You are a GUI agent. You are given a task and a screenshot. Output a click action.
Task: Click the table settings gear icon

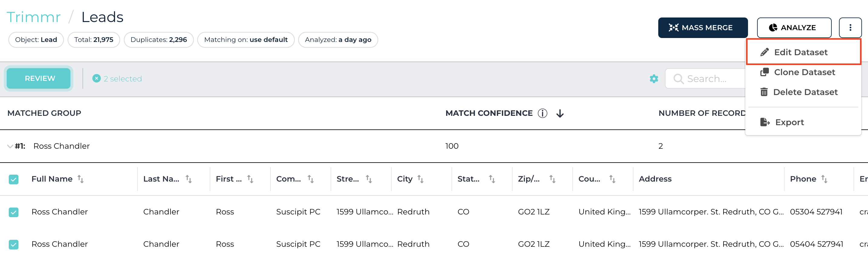[654, 79]
